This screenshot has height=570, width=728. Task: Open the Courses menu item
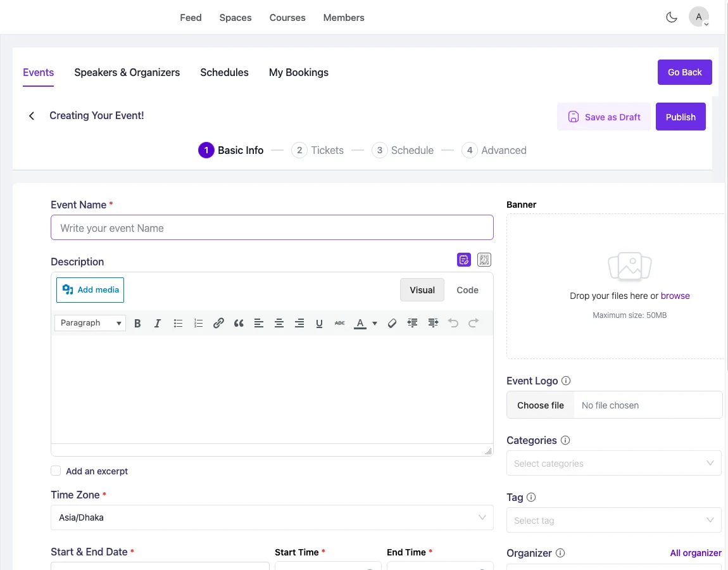(287, 18)
